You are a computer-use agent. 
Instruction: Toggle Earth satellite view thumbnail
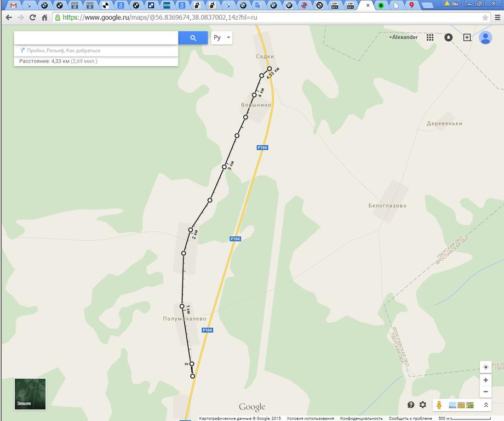[30, 394]
